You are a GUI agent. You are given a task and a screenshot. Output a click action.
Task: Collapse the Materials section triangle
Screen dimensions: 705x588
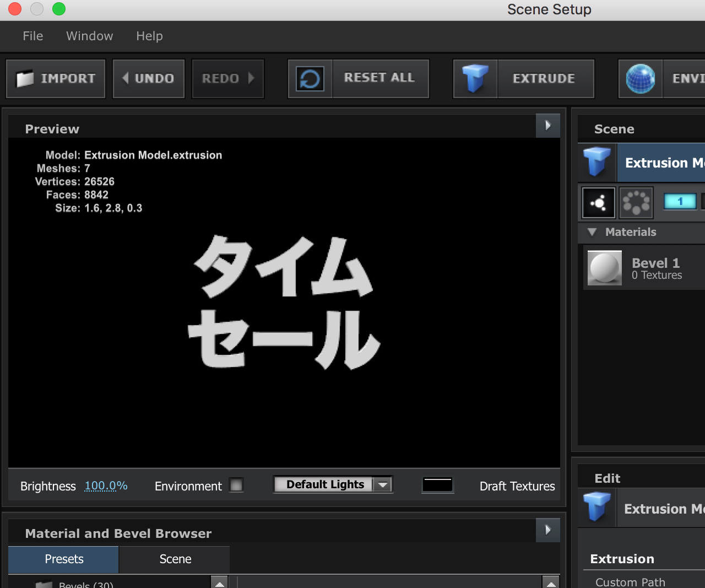[x=592, y=232]
